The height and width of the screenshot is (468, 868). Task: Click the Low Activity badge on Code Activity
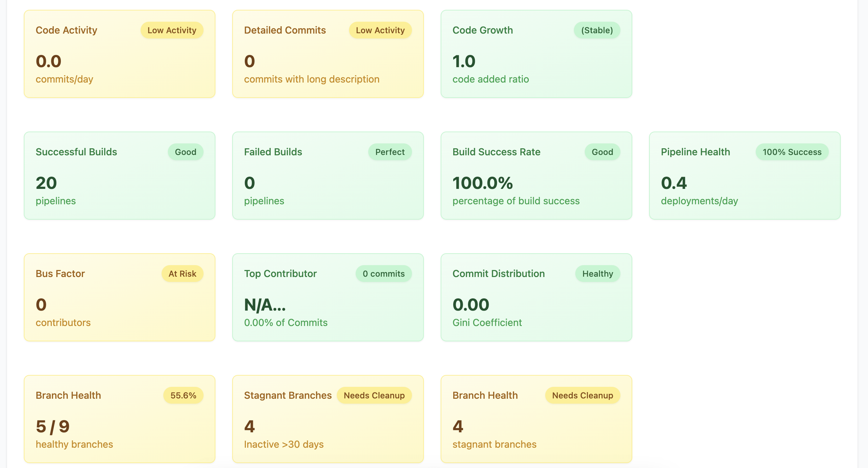(x=172, y=30)
